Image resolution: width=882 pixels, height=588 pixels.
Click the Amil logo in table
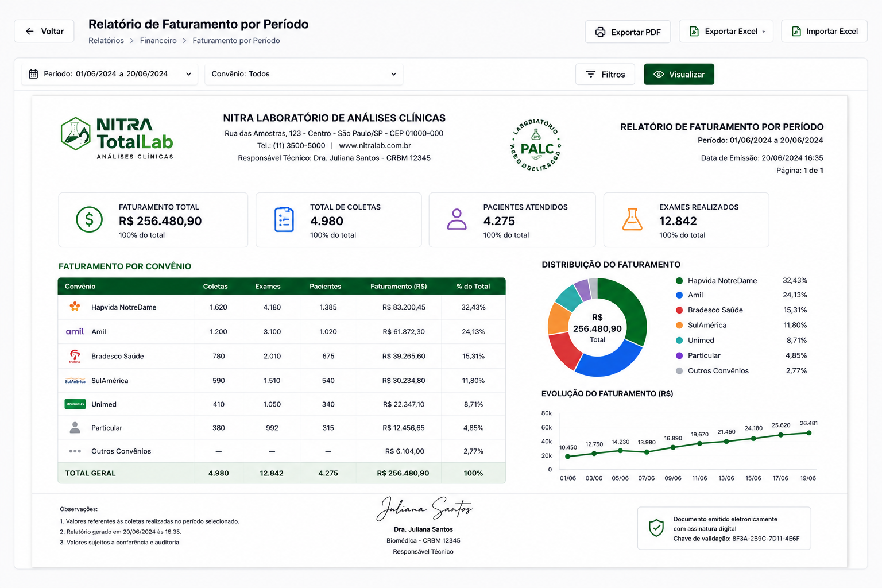(x=75, y=331)
